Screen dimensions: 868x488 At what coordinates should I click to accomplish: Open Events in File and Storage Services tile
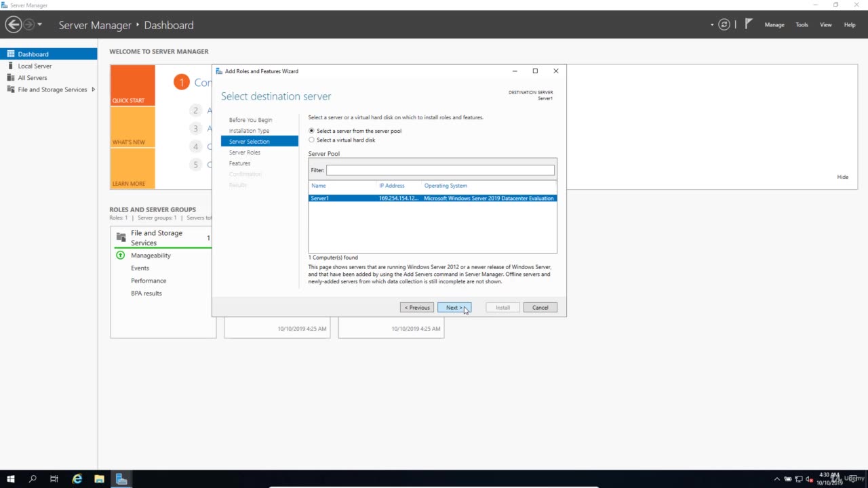coord(140,268)
